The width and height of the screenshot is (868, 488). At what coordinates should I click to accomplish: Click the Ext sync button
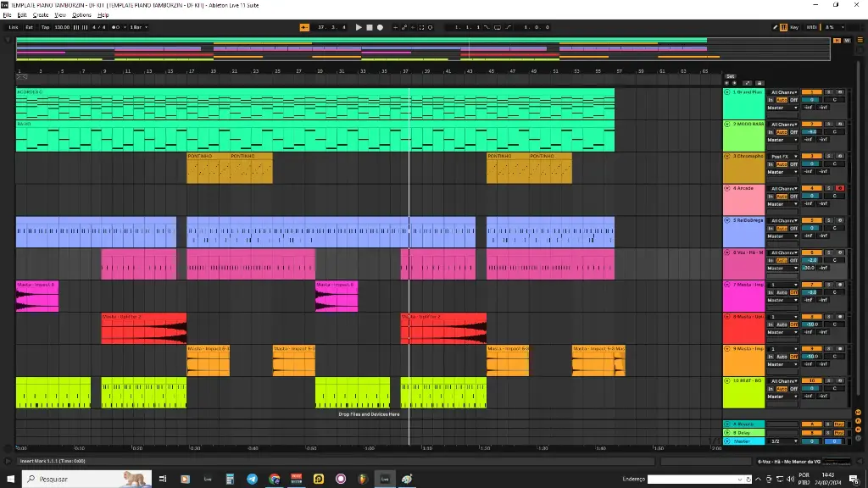(x=30, y=27)
